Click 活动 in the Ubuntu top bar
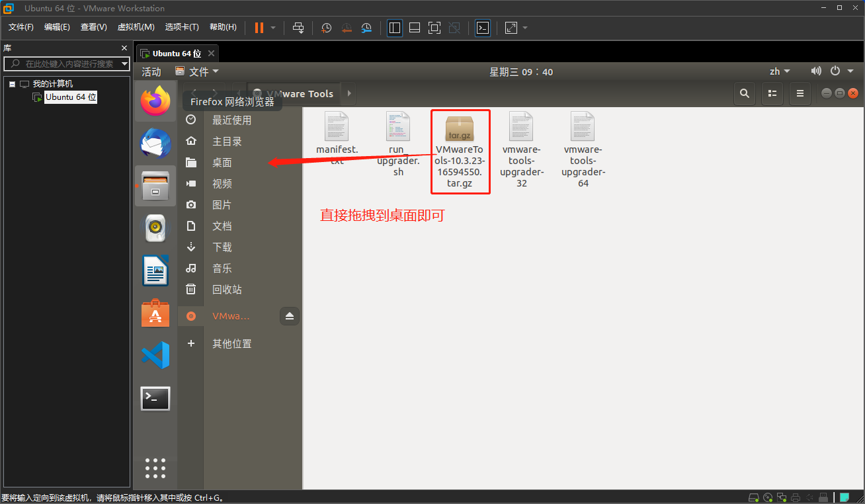Image resolution: width=865 pixels, height=504 pixels. click(x=151, y=71)
